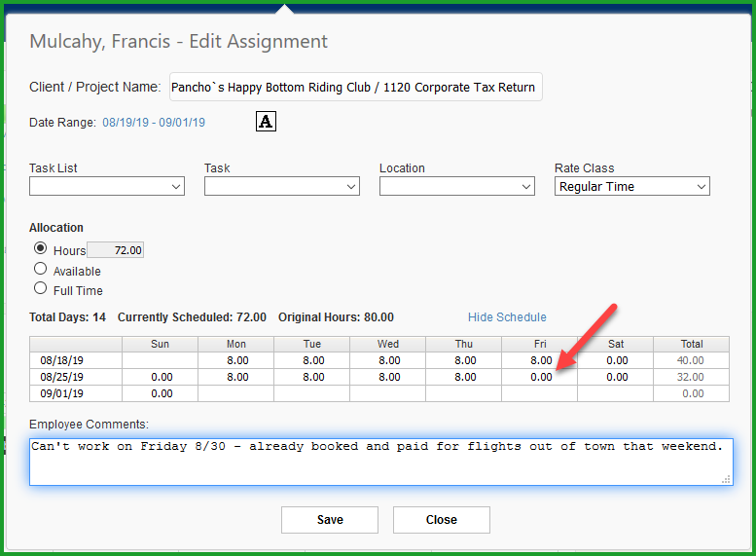
Task: Click the Hours value field 72.00
Action: click(x=115, y=250)
